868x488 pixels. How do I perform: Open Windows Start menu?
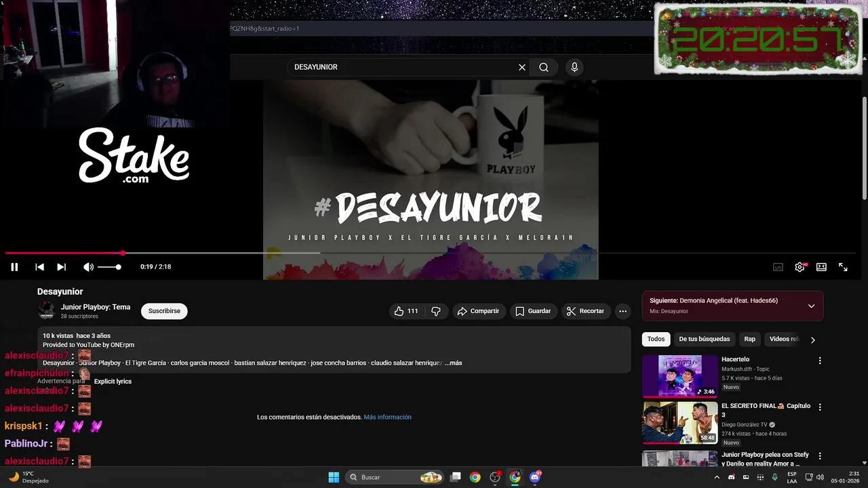tap(334, 477)
